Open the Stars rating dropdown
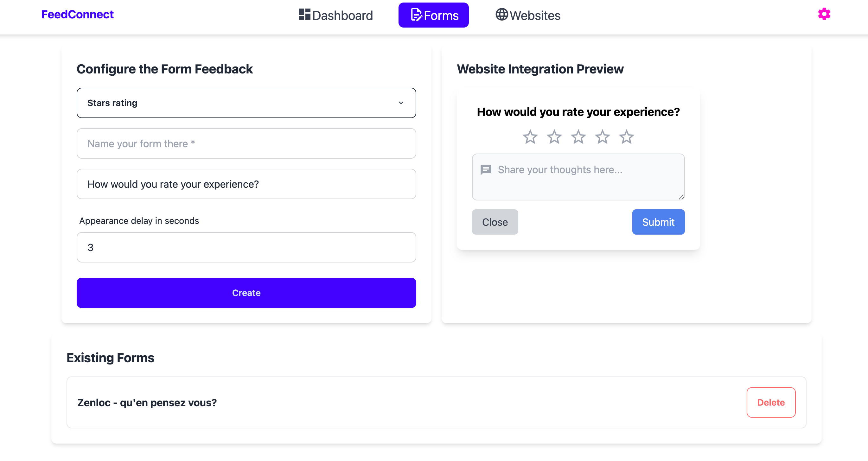Image resolution: width=868 pixels, height=461 pixels. coord(246,103)
